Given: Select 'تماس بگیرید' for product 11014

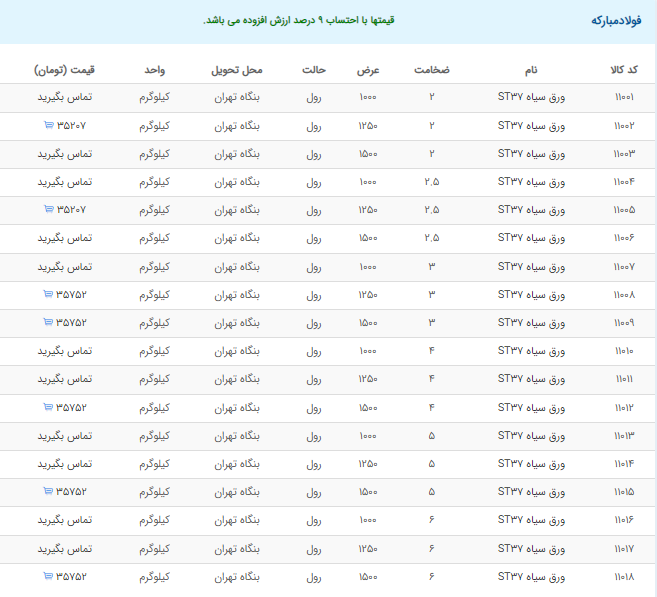Looking at the screenshot, I should click(65, 464).
